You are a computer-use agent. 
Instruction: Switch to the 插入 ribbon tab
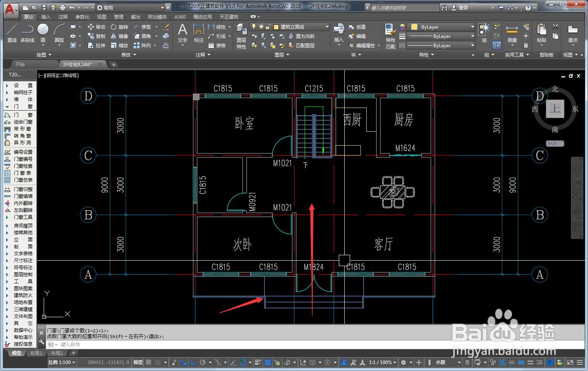[x=46, y=17]
